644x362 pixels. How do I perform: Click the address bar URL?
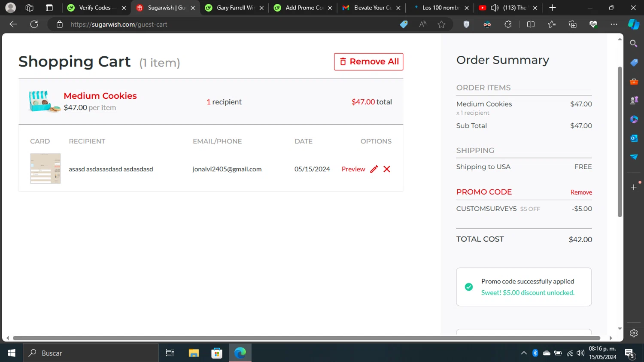(x=119, y=24)
